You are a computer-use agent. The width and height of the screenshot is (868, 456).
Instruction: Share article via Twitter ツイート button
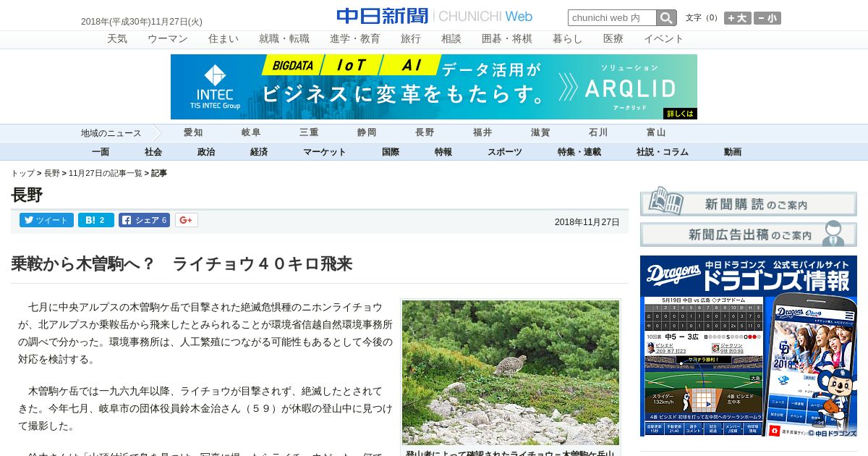(46, 220)
